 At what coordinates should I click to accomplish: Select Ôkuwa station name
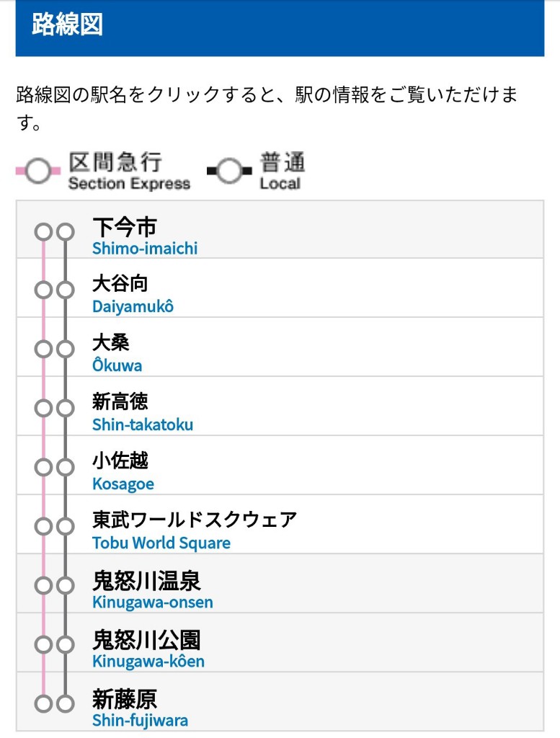point(117,353)
